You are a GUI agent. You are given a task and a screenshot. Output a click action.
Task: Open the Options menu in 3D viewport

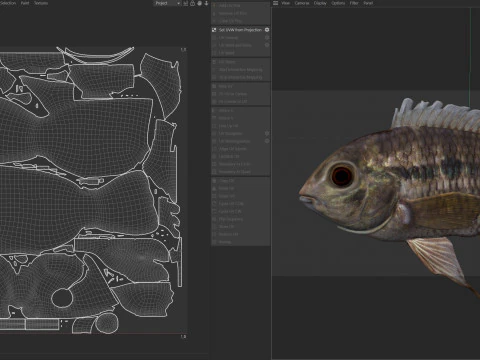click(x=338, y=3)
